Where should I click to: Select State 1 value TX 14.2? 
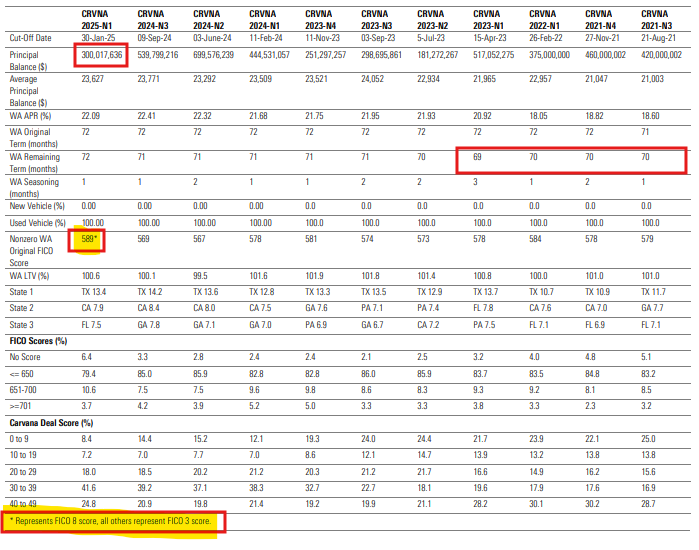[x=150, y=292]
